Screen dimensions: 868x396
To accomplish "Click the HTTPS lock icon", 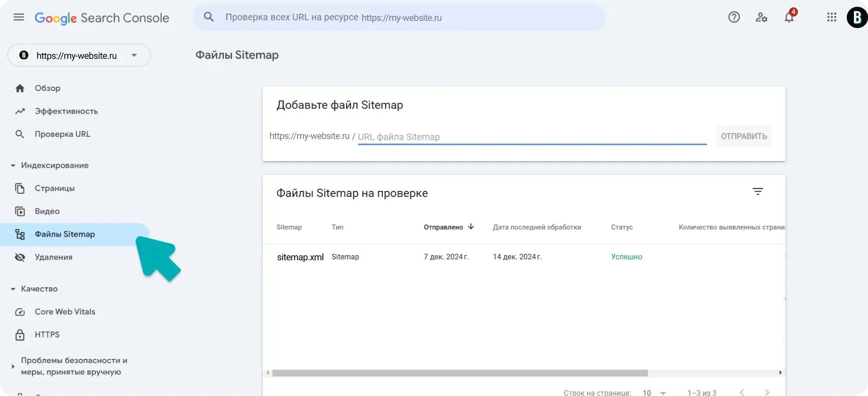I will pyautogui.click(x=19, y=335).
